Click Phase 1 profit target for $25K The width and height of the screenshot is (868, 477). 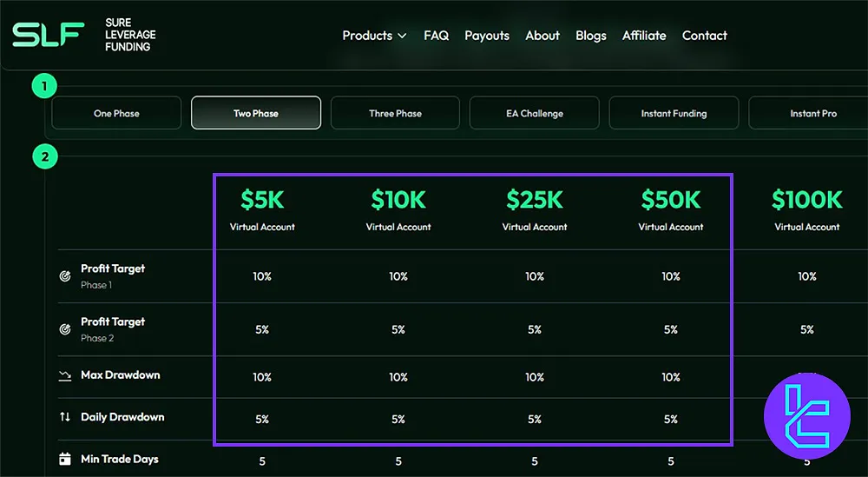(535, 276)
